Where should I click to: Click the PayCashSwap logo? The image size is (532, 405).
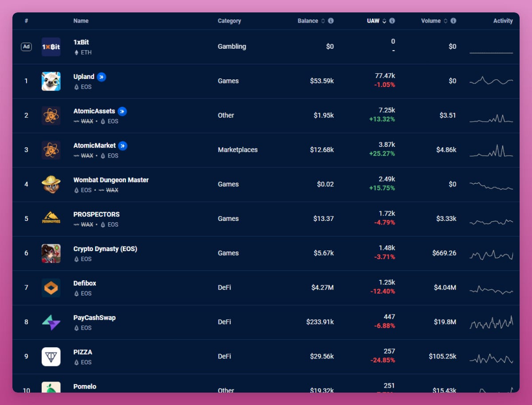(x=51, y=322)
